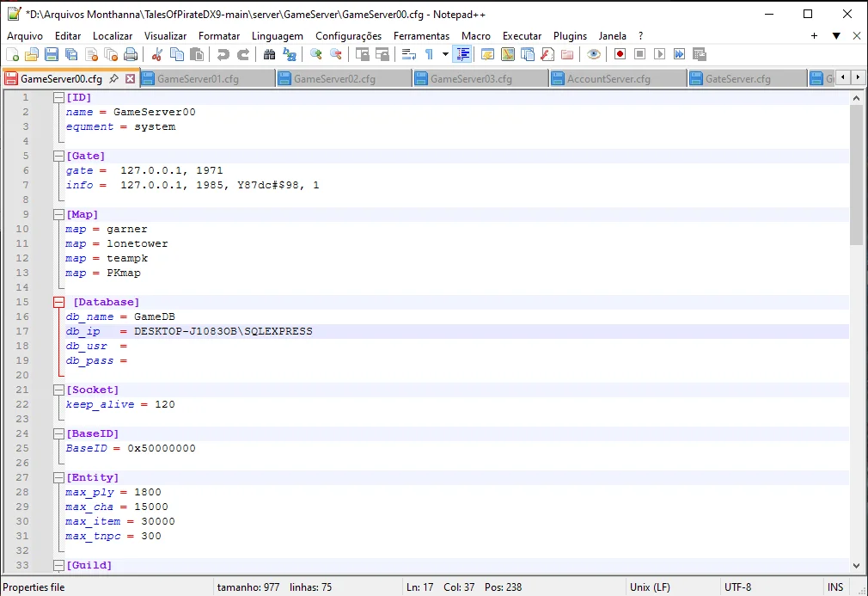The image size is (868, 596).
Task: Switch to the AccountServer.cfg tab
Action: 608,78
